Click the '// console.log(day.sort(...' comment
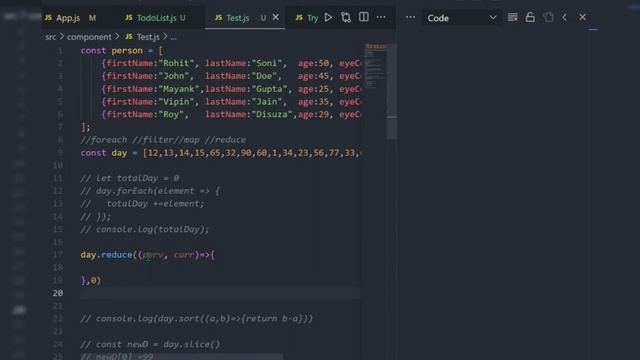The height and width of the screenshot is (360, 640). coord(197,319)
